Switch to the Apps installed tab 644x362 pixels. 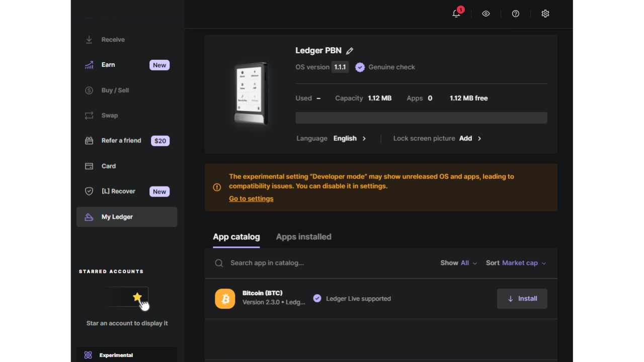303,236
